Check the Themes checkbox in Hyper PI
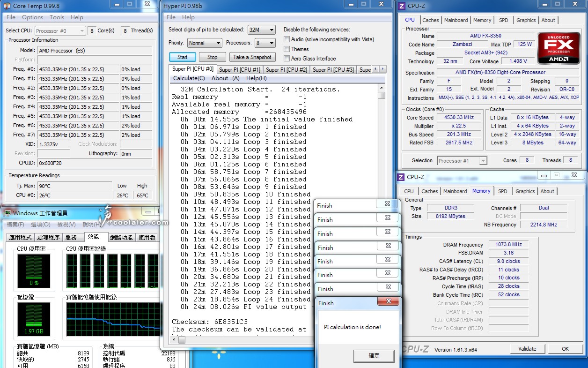Viewport: 588px width, 368px height. click(287, 49)
